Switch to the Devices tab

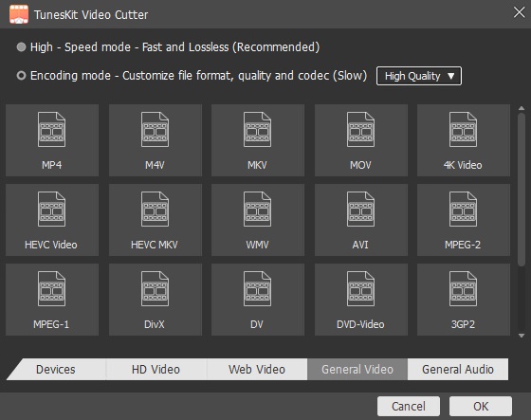click(56, 369)
